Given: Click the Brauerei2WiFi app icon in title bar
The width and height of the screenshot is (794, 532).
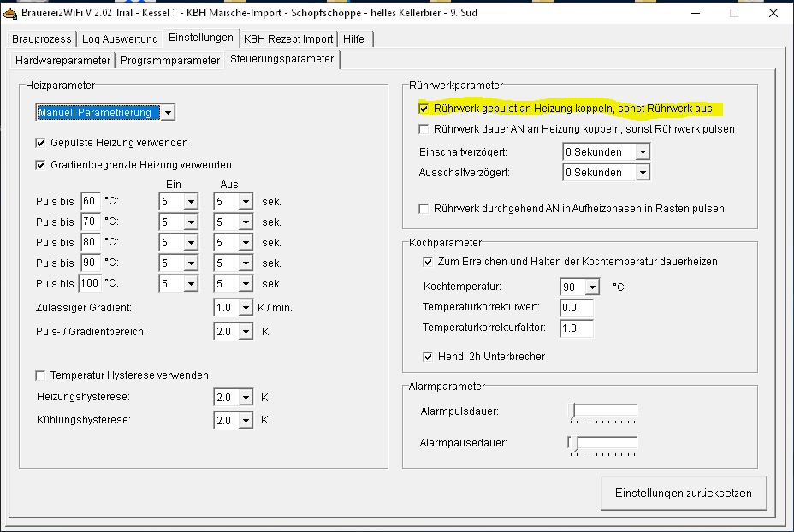Looking at the screenshot, I should pos(10,13).
